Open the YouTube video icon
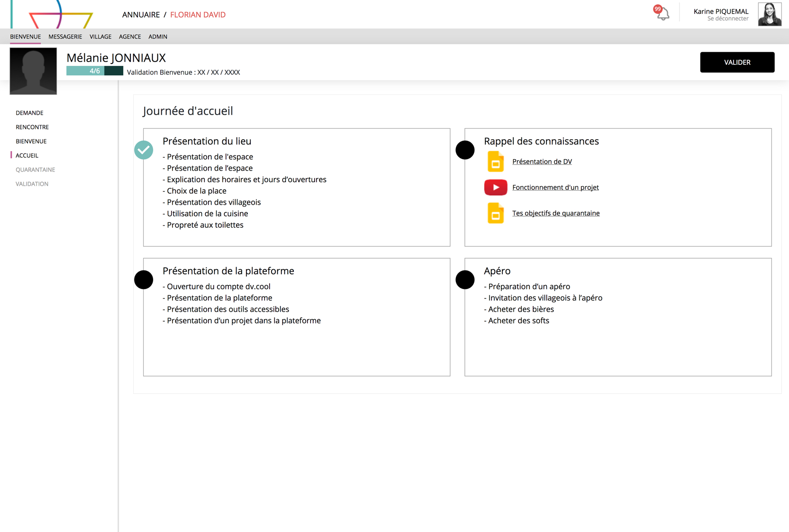This screenshot has width=789, height=532. click(x=495, y=188)
